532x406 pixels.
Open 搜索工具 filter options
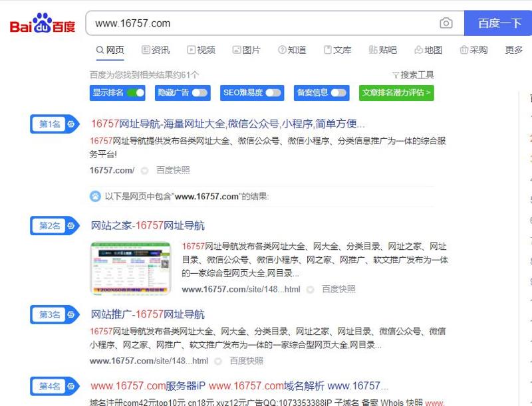click(413, 75)
